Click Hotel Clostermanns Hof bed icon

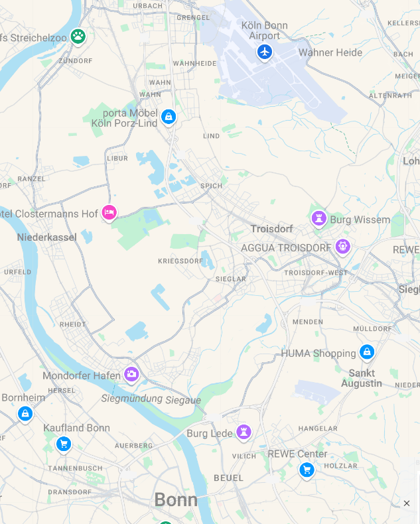click(x=109, y=212)
